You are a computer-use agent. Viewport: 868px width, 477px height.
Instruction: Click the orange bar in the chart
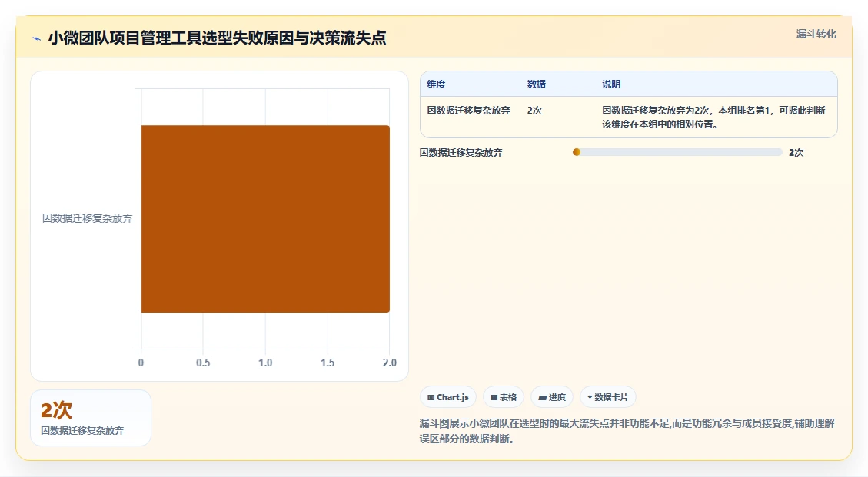point(265,219)
